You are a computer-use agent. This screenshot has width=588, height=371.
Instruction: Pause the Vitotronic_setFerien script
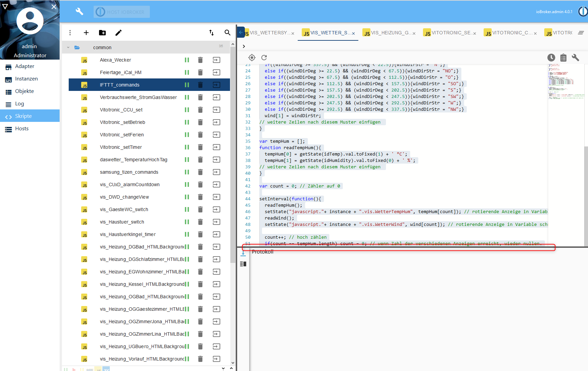pos(187,135)
